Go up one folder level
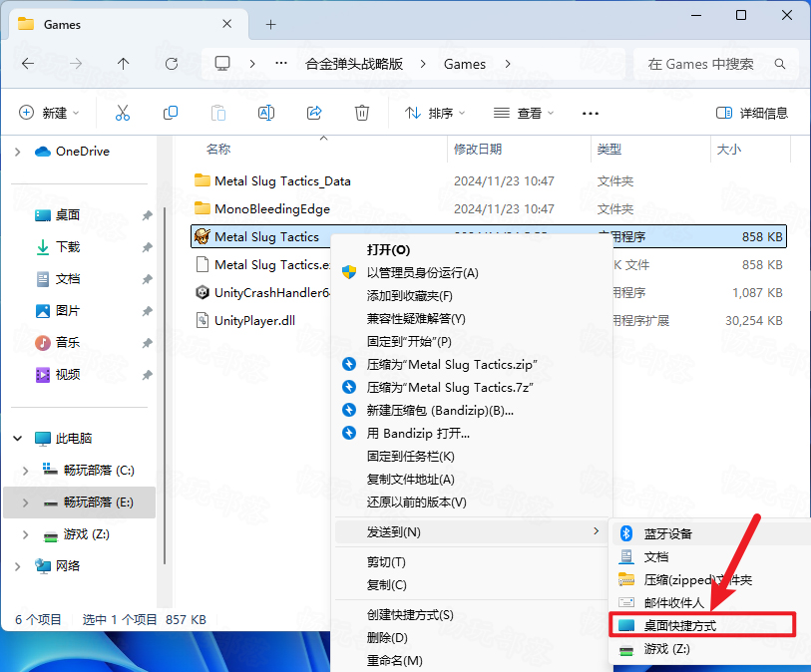 [123, 64]
